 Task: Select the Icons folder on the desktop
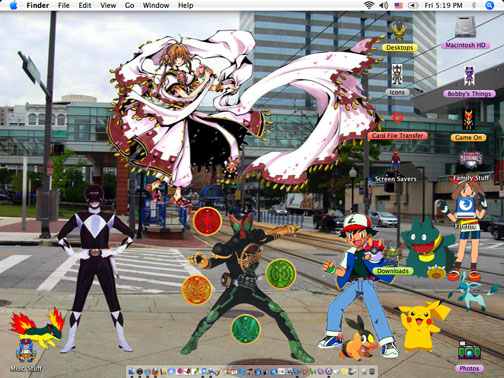[x=397, y=75]
